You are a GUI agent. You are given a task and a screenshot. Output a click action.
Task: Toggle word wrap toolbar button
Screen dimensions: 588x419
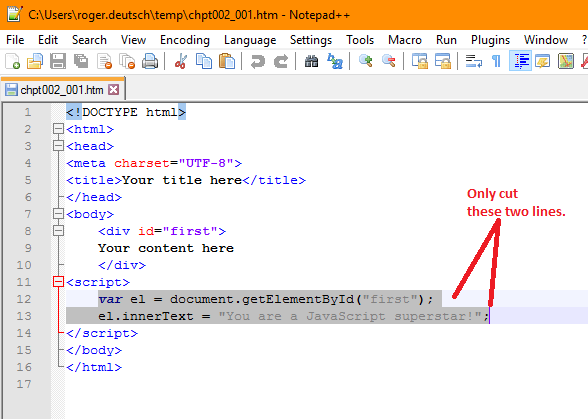click(474, 61)
